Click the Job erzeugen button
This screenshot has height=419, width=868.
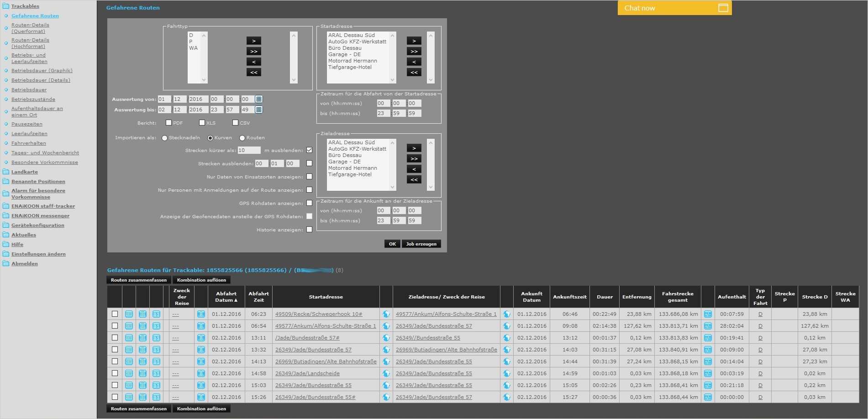[421, 244]
